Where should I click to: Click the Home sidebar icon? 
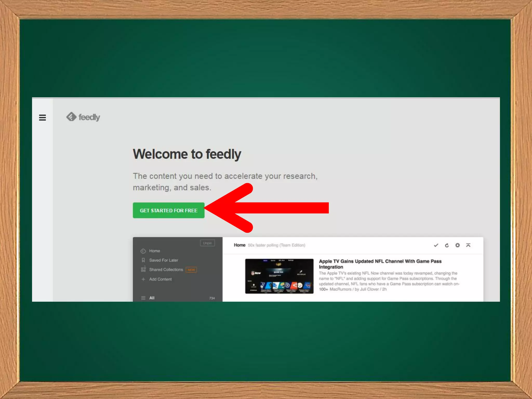(x=143, y=251)
